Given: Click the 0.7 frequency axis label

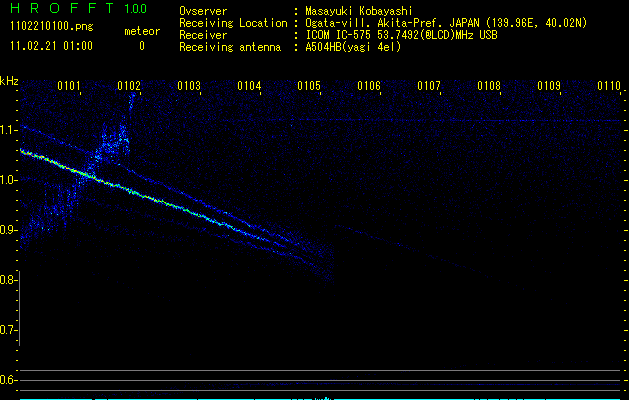Looking at the screenshot, I should point(9,330).
